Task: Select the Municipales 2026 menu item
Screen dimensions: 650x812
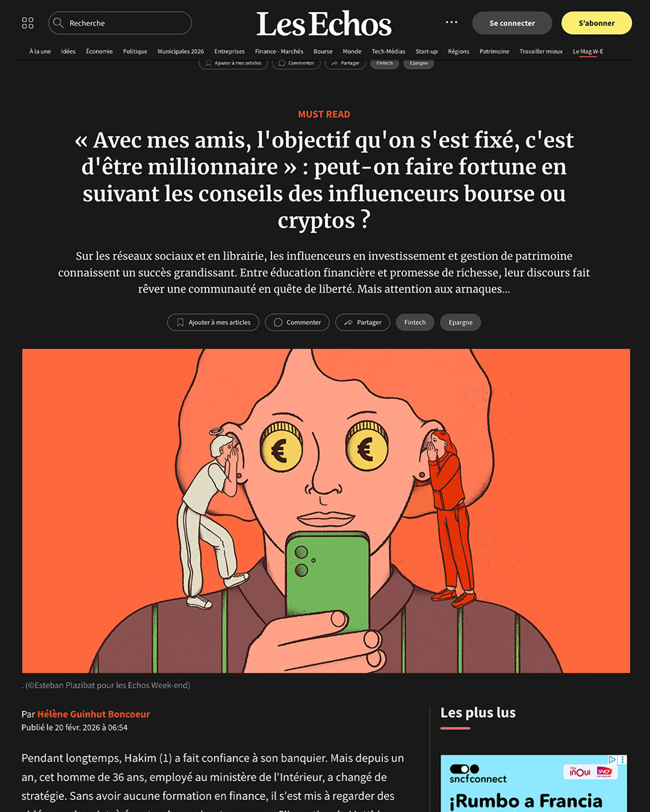Action: pos(181,51)
